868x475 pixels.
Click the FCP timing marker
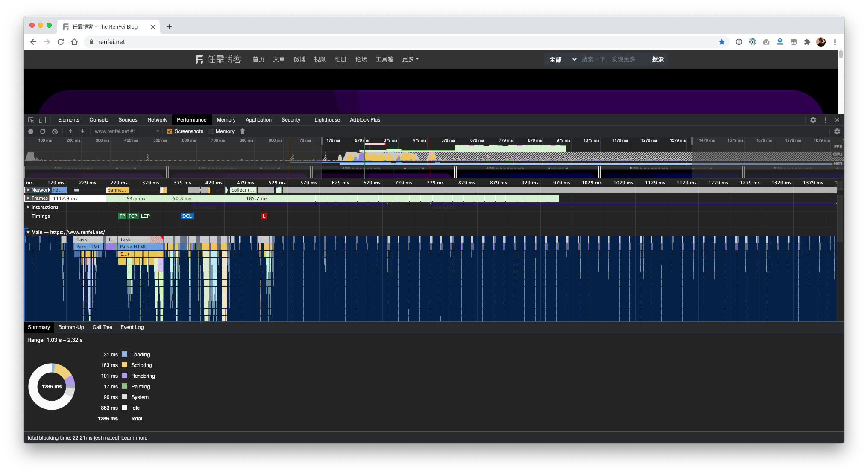pos(132,216)
